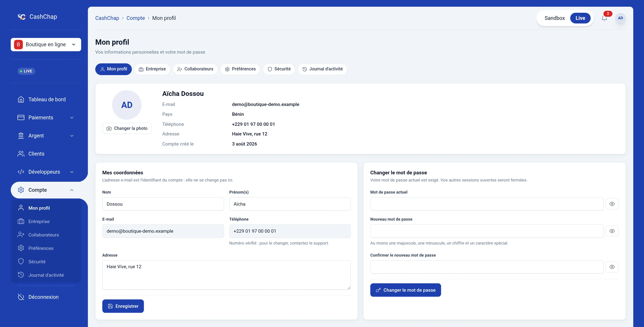Switch environment to Sandbox
The width and height of the screenshot is (644, 327).
(x=555, y=18)
